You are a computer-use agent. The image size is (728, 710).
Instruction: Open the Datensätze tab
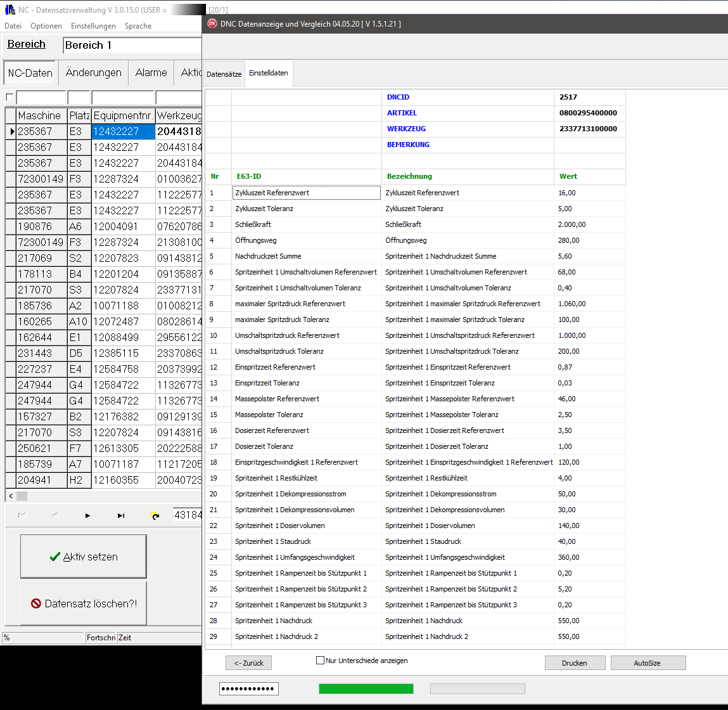click(x=224, y=74)
